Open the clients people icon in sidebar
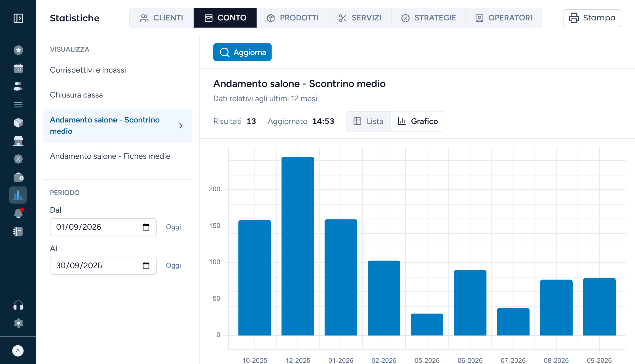The height and width of the screenshot is (364, 635). click(18, 86)
